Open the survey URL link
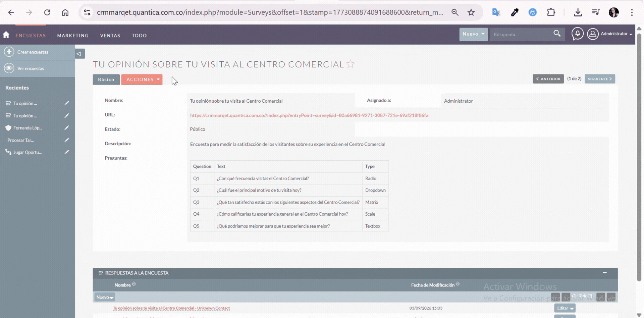The height and width of the screenshot is (318, 644). 309,115
